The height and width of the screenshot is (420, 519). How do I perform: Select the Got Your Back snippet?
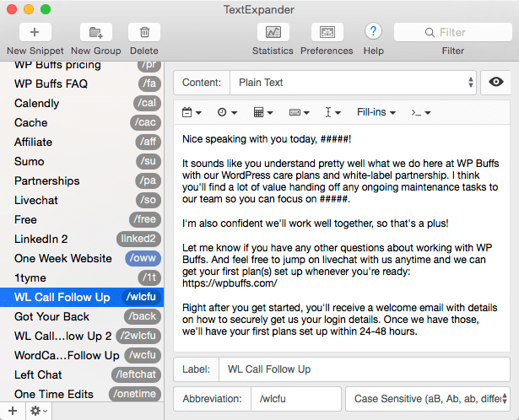pyautogui.click(x=82, y=316)
